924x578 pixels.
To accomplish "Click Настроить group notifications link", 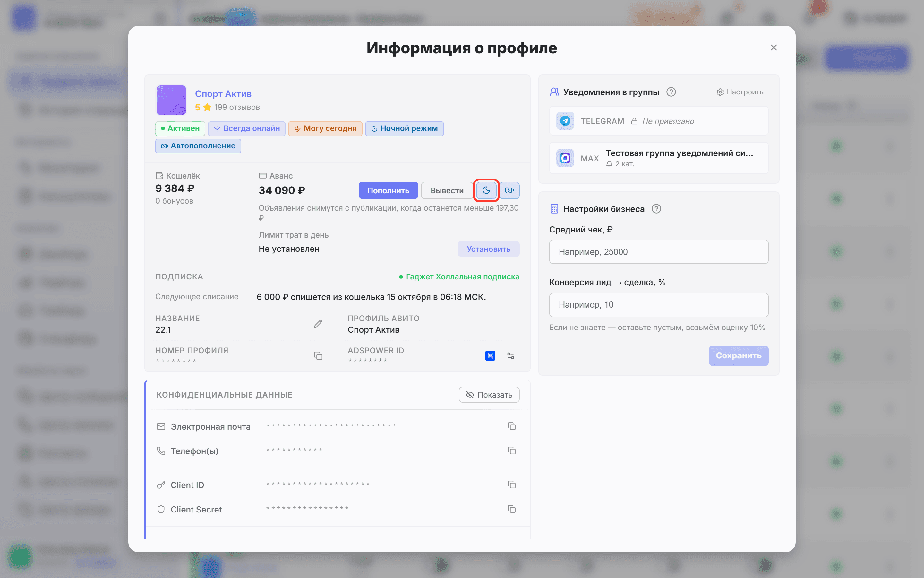I will pyautogui.click(x=740, y=92).
